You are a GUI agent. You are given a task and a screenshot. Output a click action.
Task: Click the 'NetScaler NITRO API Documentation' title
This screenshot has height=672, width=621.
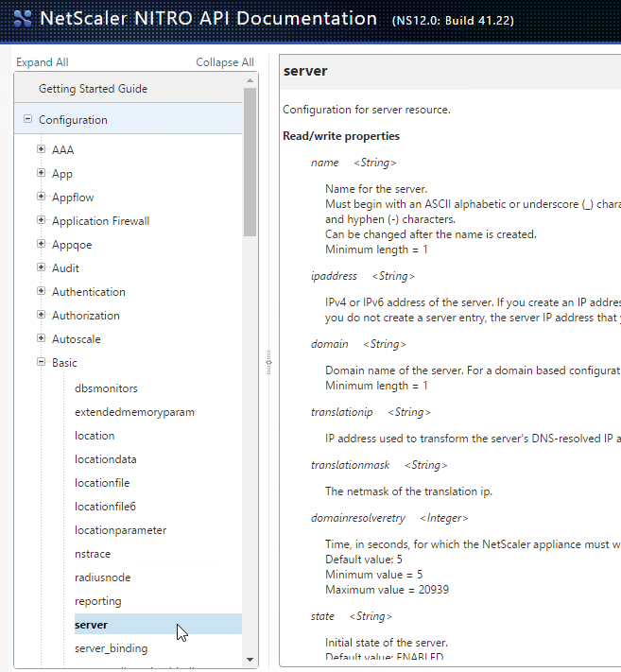coord(208,19)
